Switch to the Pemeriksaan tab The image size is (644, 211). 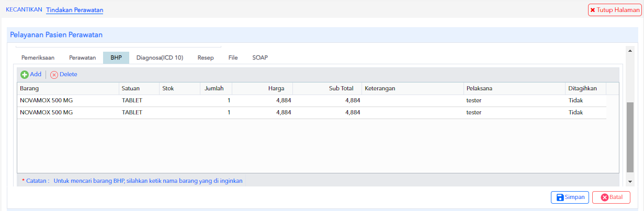pos(38,57)
